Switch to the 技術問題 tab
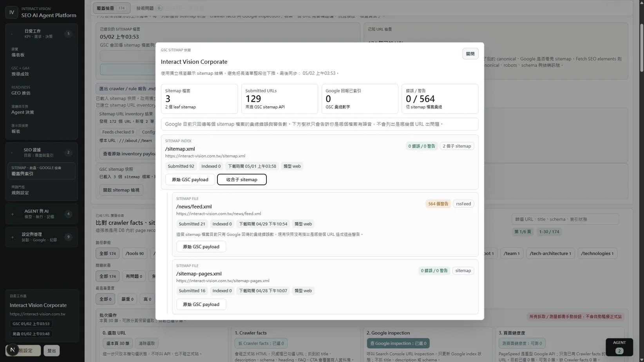 [x=149, y=8]
